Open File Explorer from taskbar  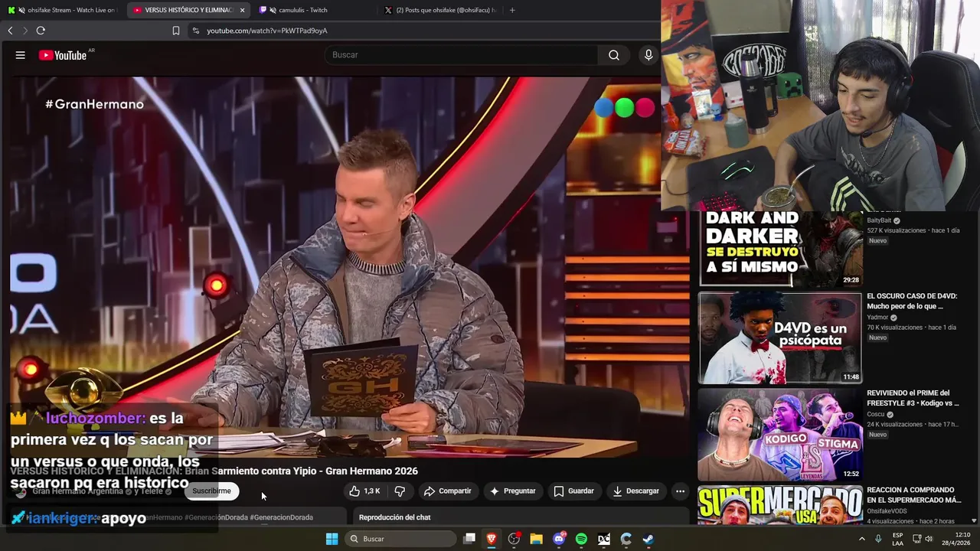click(x=536, y=539)
